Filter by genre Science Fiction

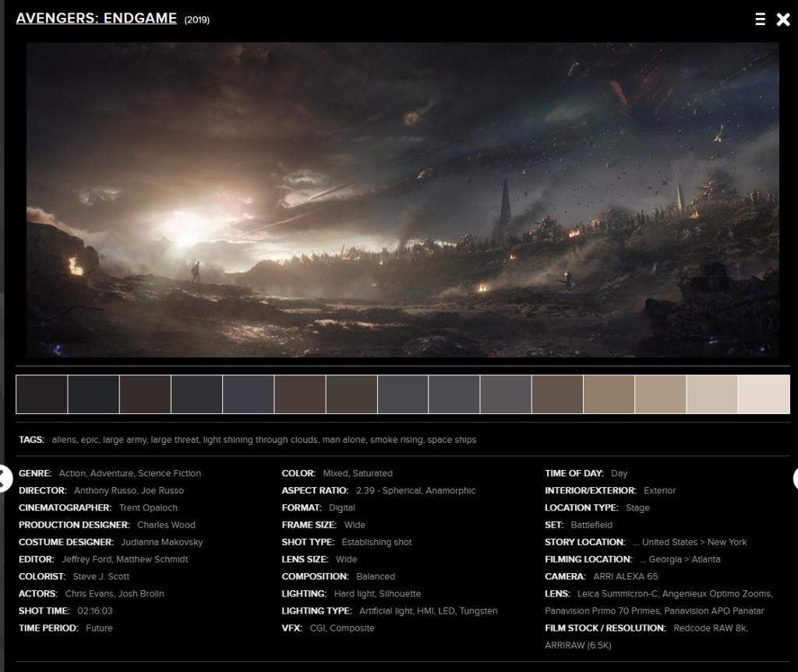169,473
